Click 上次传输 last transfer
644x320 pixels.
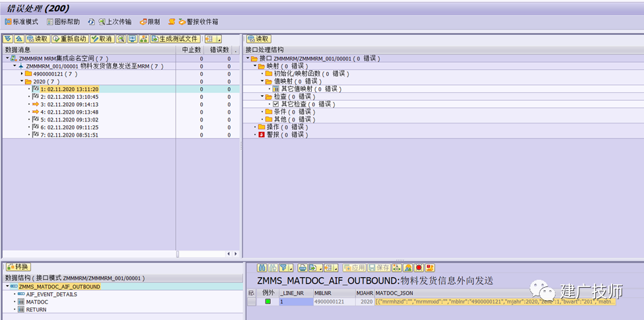pyautogui.click(x=115, y=22)
